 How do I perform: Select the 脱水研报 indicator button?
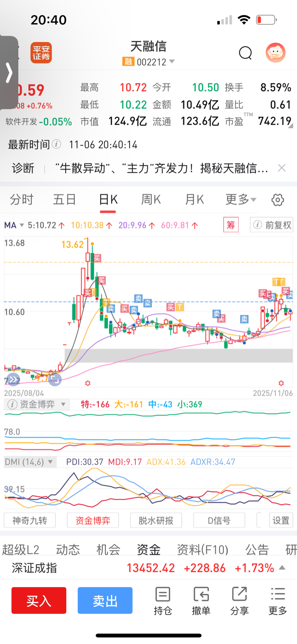pos(156,520)
